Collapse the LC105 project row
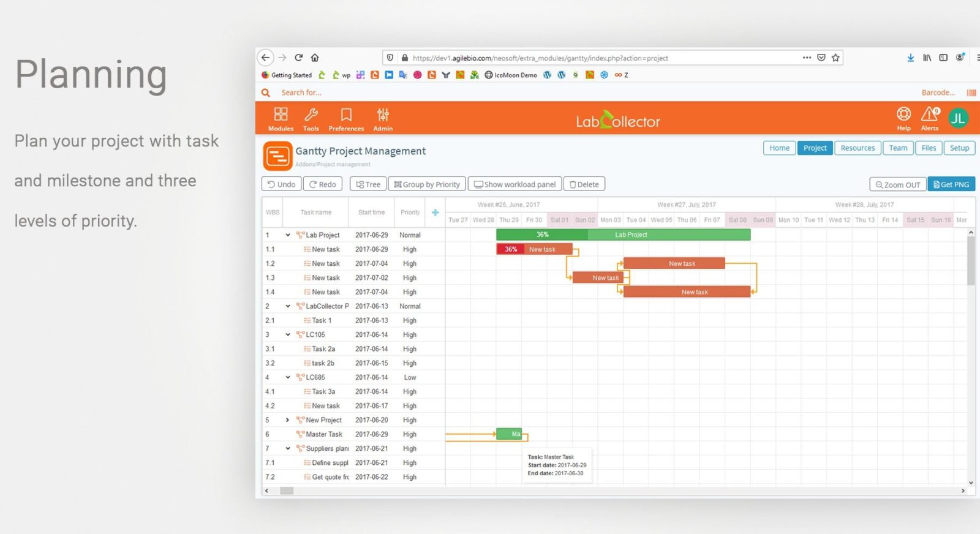Screen dimensions: 980x534 pyautogui.click(x=288, y=335)
